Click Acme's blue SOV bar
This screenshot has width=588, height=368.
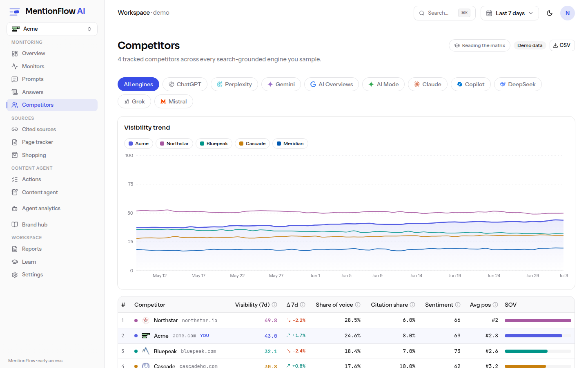tap(533, 336)
